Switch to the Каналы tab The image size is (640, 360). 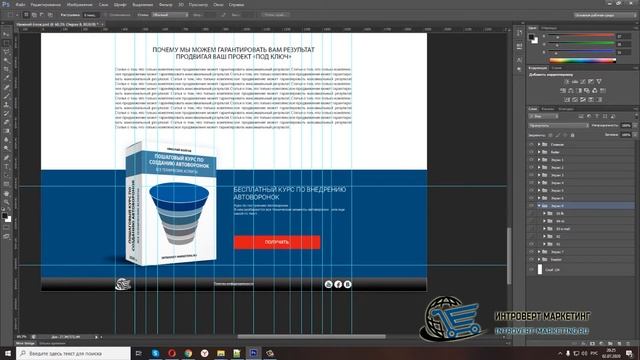coord(547,109)
